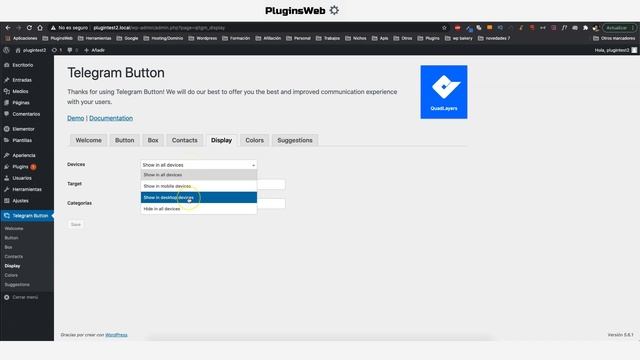Open 'Hola, plugintest2' user menu

pos(616,50)
